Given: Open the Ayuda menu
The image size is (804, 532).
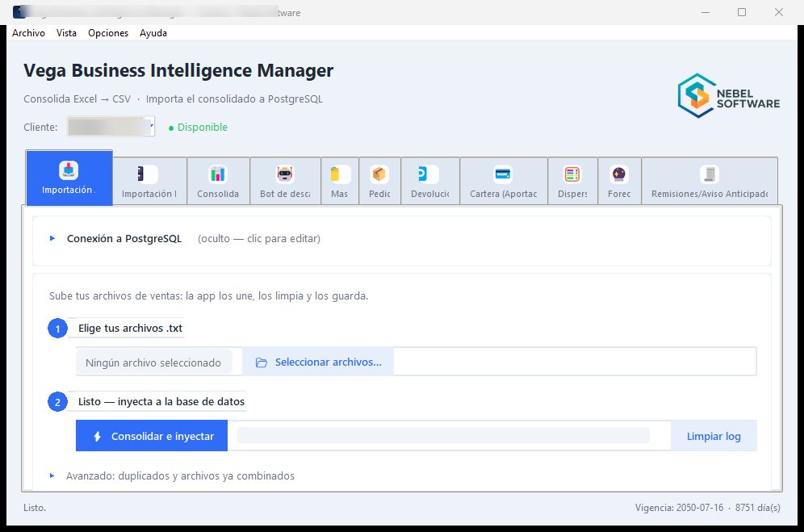Looking at the screenshot, I should [x=153, y=33].
